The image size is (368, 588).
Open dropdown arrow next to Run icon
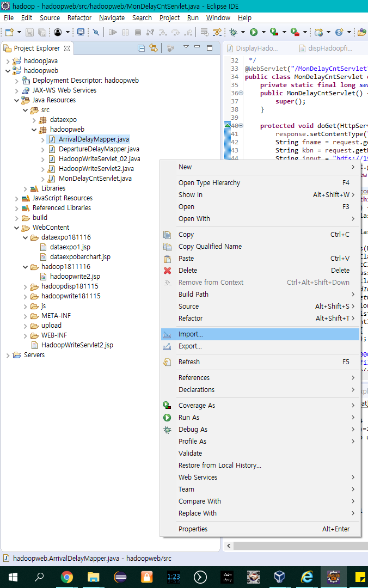(x=263, y=32)
